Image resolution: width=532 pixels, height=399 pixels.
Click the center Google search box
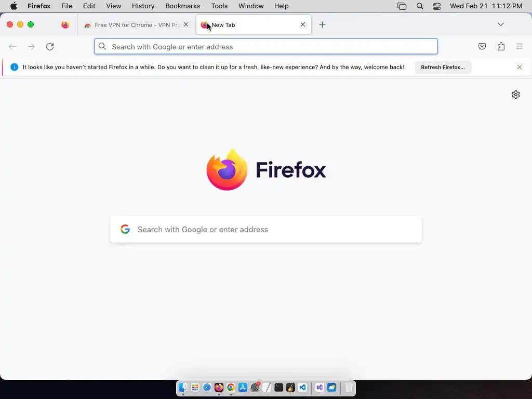click(x=266, y=229)
